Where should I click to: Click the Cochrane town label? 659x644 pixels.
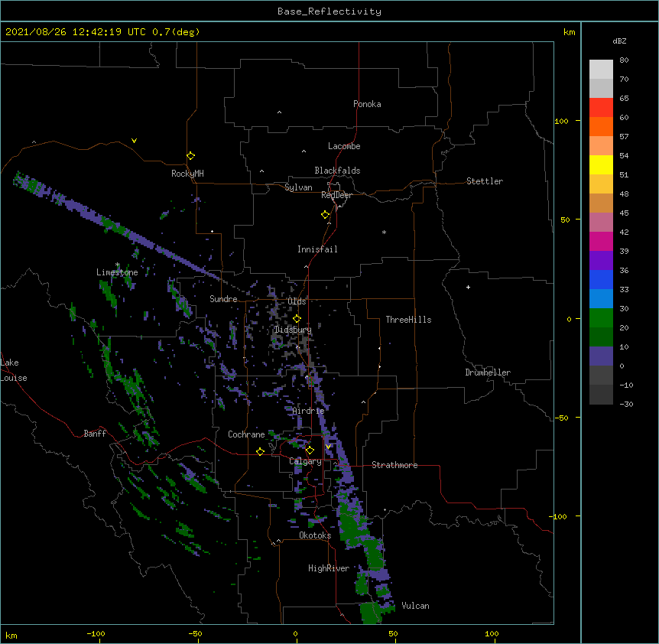point(246,434)
